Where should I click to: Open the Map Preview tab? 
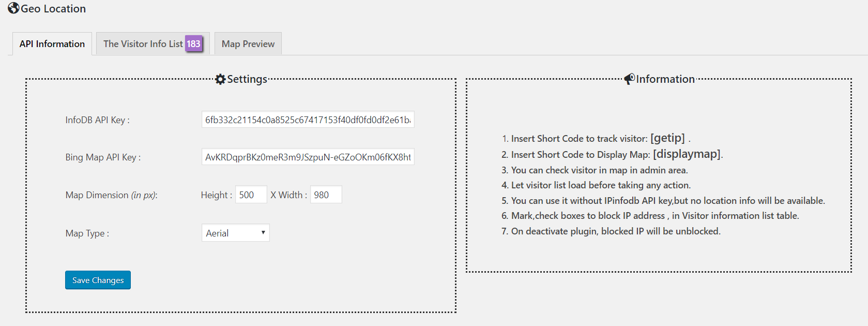tap(248, 44)
